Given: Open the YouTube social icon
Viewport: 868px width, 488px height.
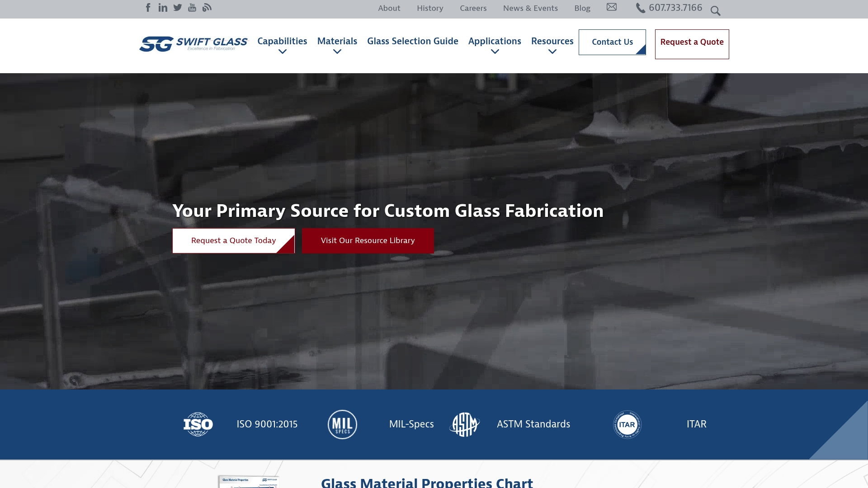Looking at the screenshot, I should (192, 8).
